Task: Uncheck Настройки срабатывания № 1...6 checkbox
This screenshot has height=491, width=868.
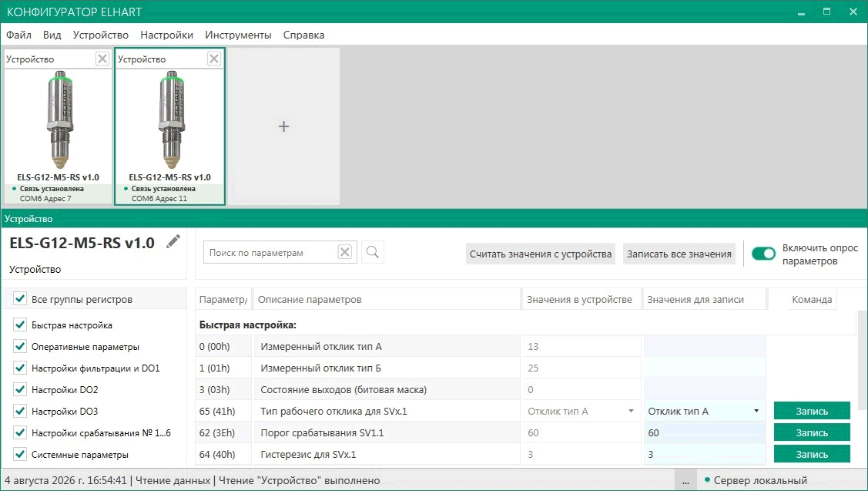Action: click(x=20, y=433)
